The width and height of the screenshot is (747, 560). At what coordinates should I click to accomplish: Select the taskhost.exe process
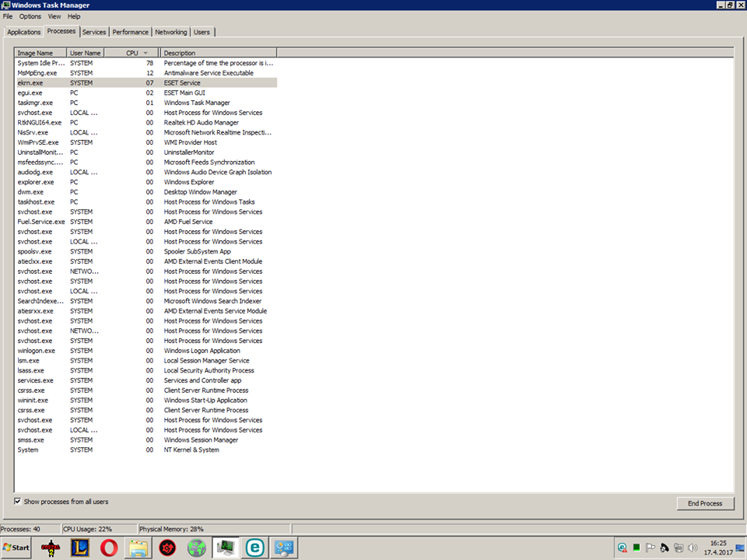click(x=146, y=202)
